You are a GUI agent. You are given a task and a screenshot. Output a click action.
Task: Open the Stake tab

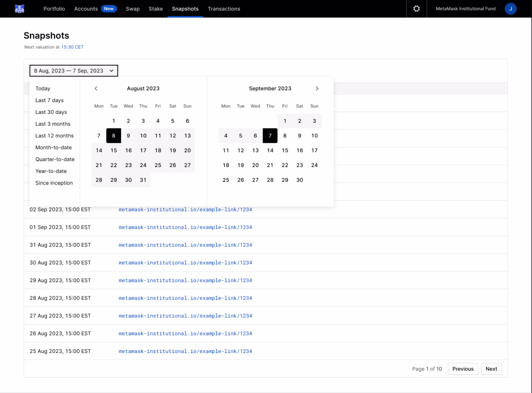coord(156,9)
